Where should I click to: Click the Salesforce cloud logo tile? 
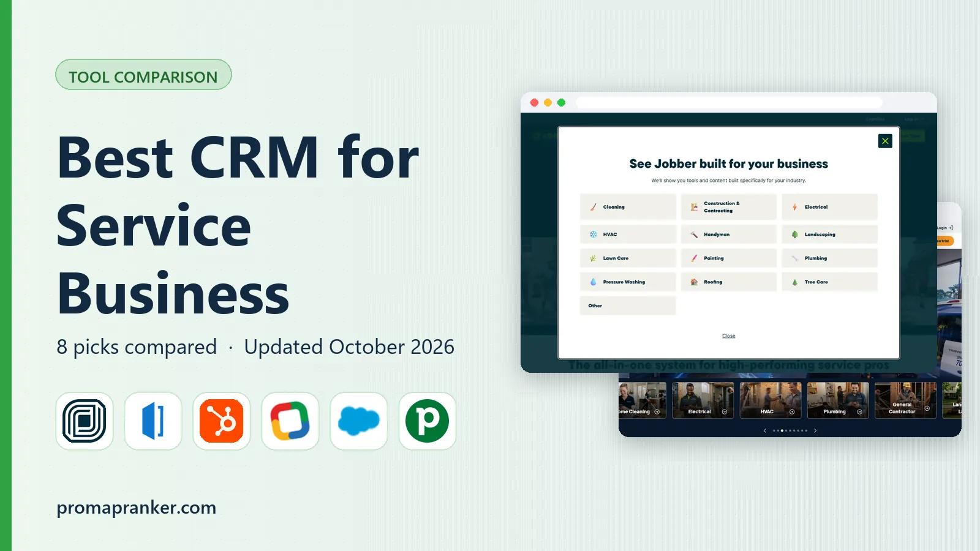(x=359, y=421)
